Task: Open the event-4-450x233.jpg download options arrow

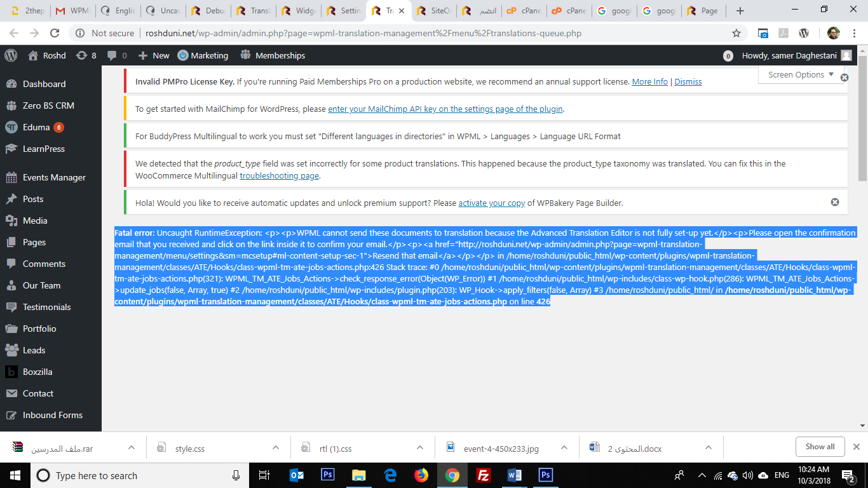Action: point(564,448)
